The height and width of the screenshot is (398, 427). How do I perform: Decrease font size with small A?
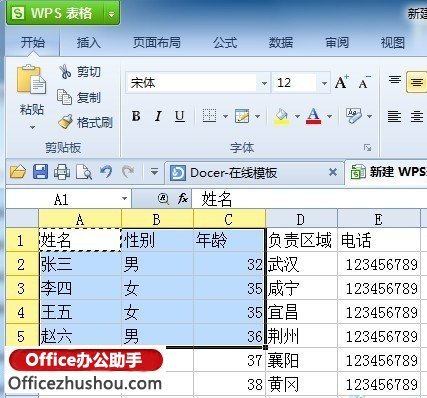(364, 83)
